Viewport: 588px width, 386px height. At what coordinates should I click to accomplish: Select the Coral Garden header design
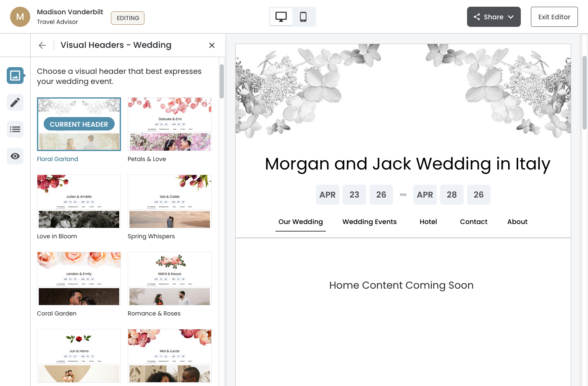coord(79,279)
